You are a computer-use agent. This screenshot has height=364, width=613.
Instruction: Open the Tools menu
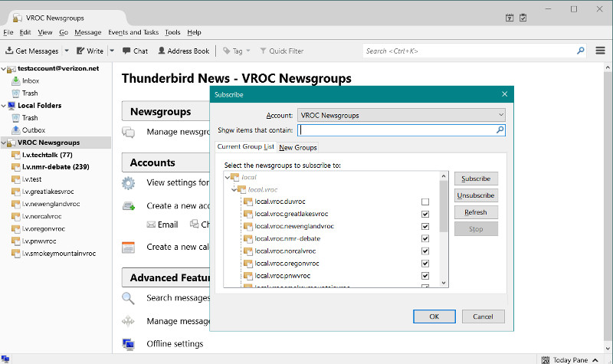[x=172, y=32]
